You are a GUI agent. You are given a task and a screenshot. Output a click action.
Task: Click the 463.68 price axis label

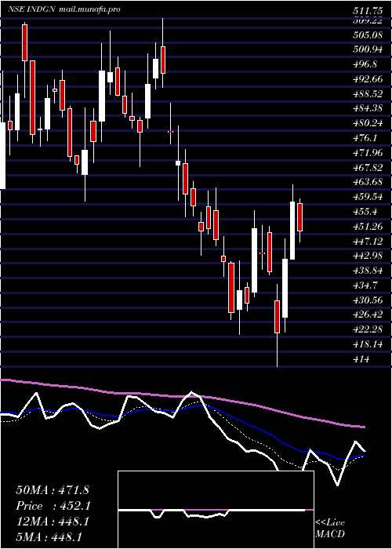click(367, 182)
